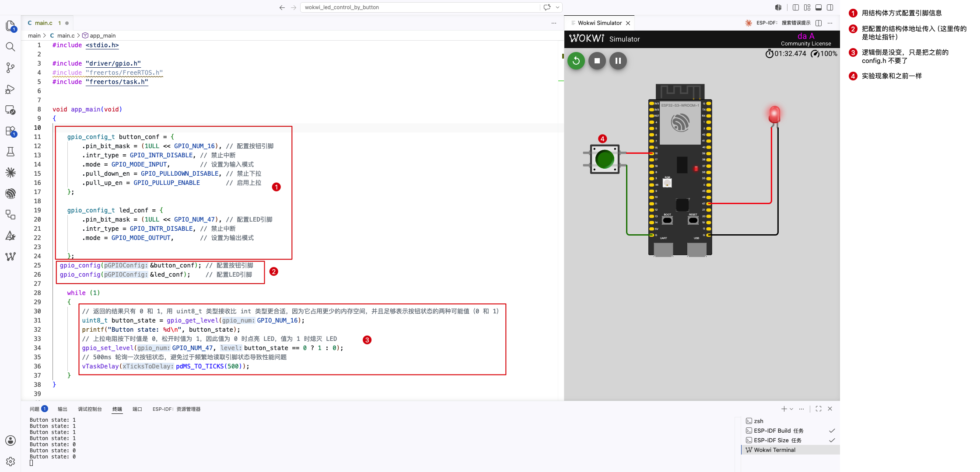The height and width of the screenshot is (472, 980).
Task: Open the new terminal dropdown arrow
Action: [791, 409]
